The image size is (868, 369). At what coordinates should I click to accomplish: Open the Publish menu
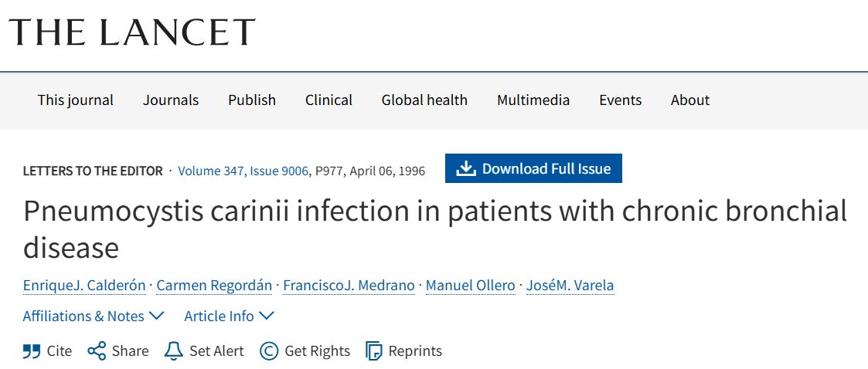[252, 100]
